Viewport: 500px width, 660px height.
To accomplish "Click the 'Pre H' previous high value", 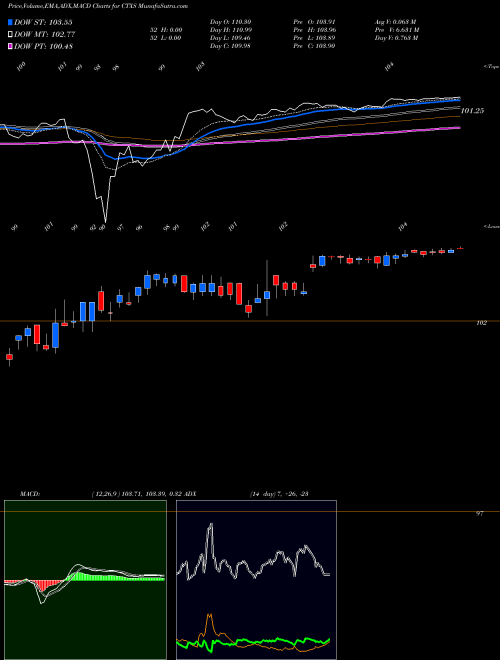I will [314, 30].
